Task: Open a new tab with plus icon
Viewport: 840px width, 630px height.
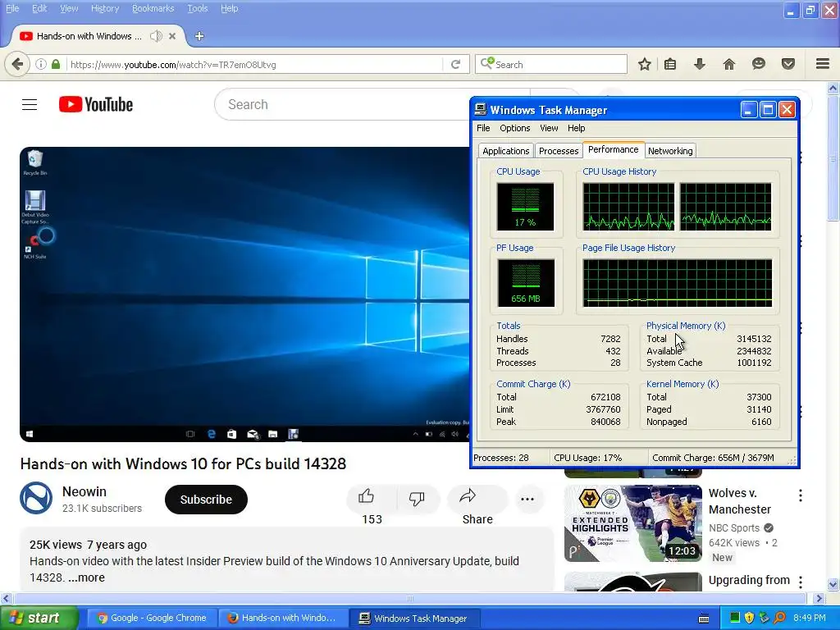Action: click(x=199, y=36)
